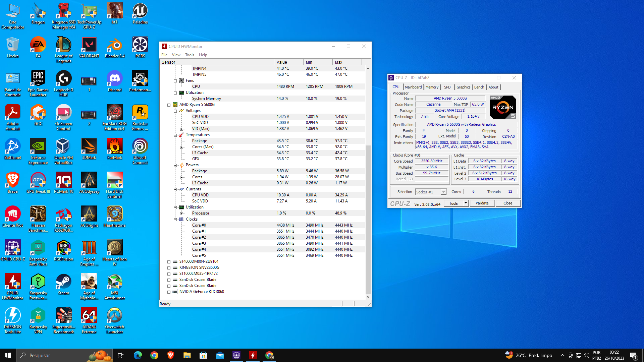
Task: Expand the VID (Max) entry
Action: tap(182, 129)
